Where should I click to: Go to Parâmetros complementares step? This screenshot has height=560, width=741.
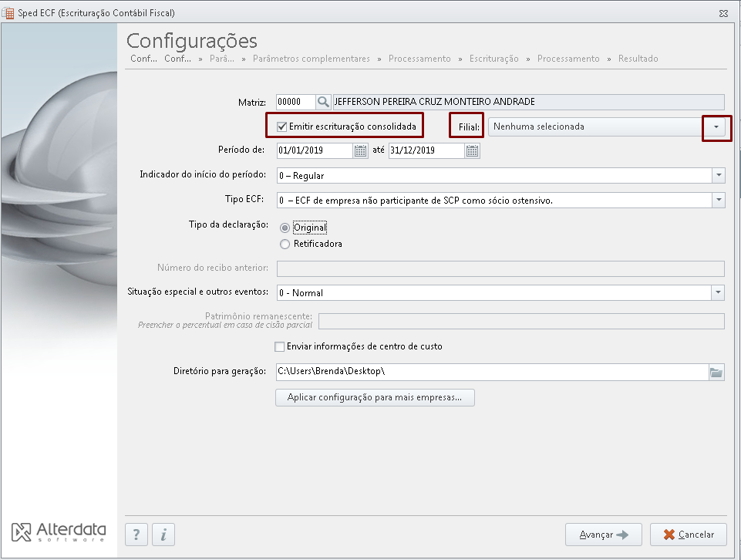[x=312, y=59]
